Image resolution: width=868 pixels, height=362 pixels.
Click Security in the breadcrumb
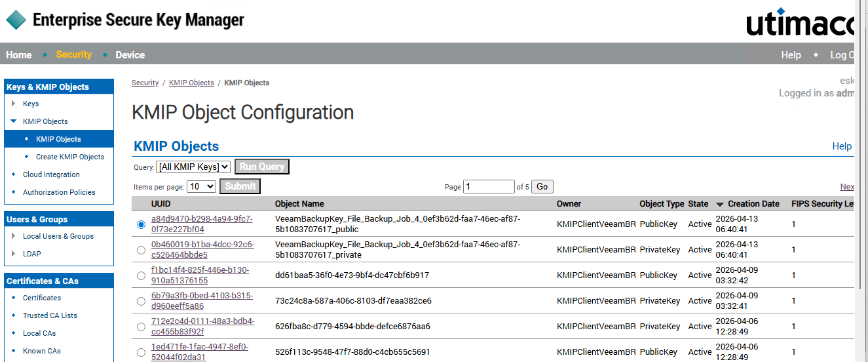(x=145, y=83)
